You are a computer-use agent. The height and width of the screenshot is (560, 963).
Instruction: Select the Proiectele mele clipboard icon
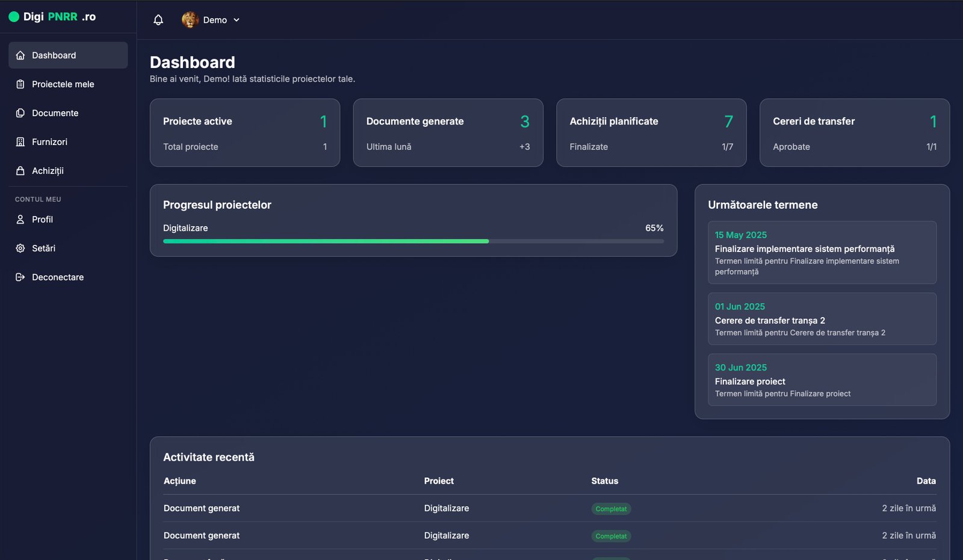tap(20, 84)
